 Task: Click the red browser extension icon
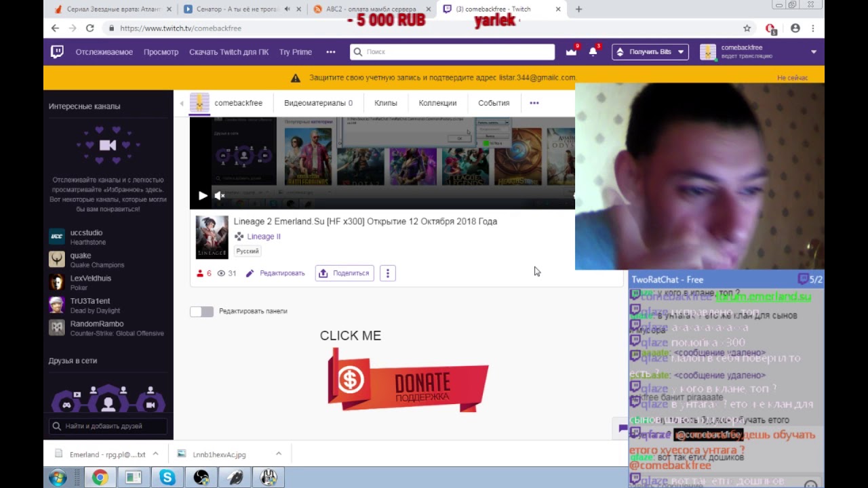coord(770,28)
